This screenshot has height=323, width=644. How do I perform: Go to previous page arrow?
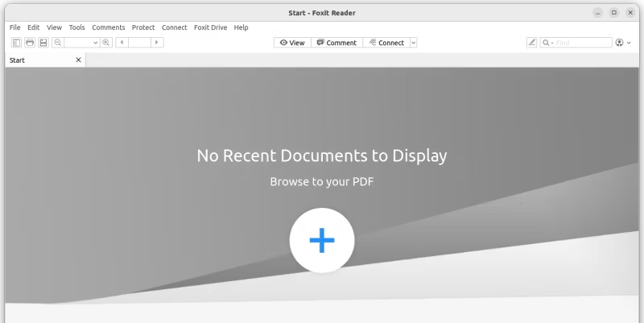tap(122, 43)
